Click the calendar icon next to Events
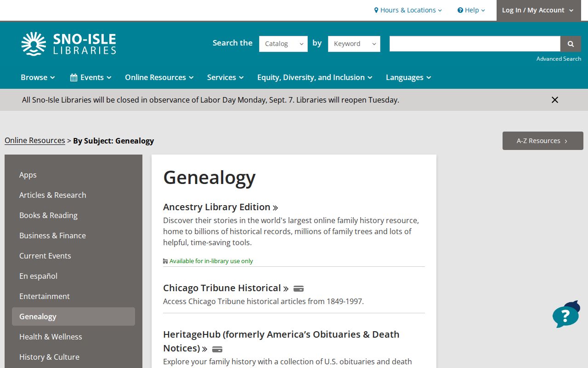The height and width of the screenshot is (368, 588). point(73,77)
